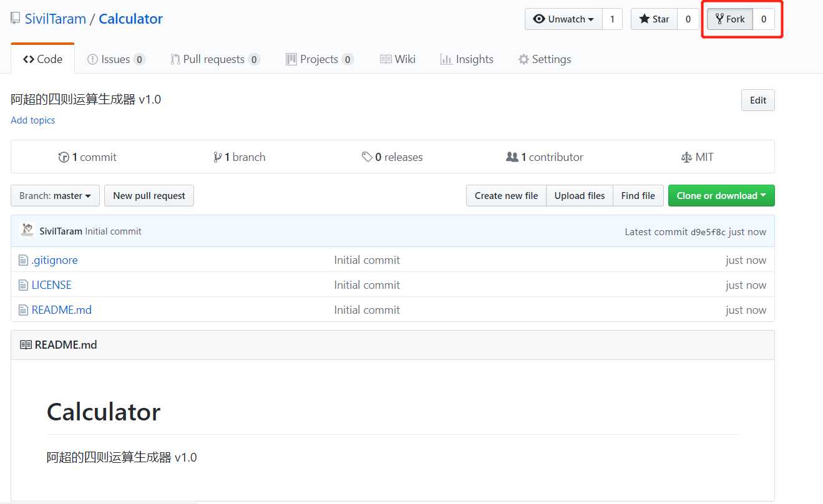Open Initial commit message for .gitignore
823x504 pixels.
tap(367, 260)
